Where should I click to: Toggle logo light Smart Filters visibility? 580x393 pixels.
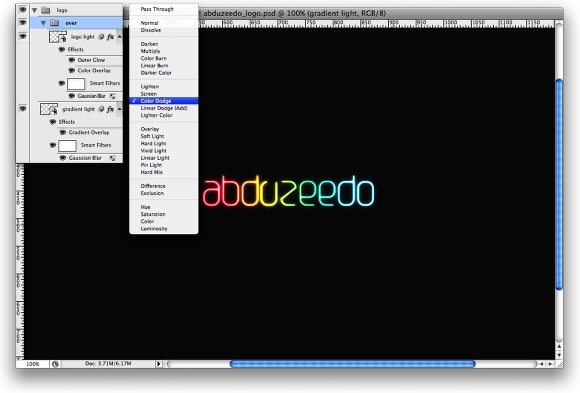[x=62, y=83]
